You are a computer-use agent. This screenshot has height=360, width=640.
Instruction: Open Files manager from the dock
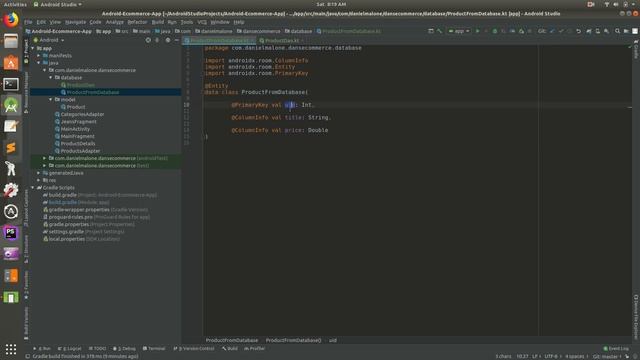click(11, 41)
